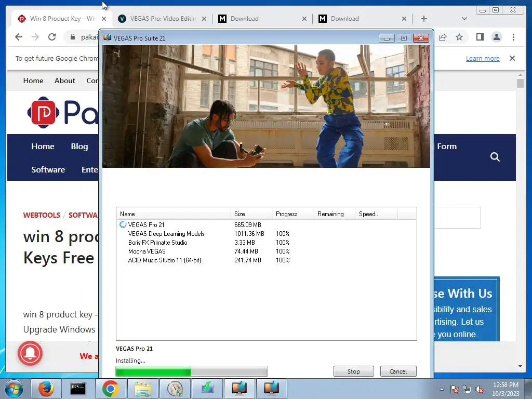Launch Firefox from the taskbar
The height and width of the screenshot is (399, 532).
(x=46, y=389)
